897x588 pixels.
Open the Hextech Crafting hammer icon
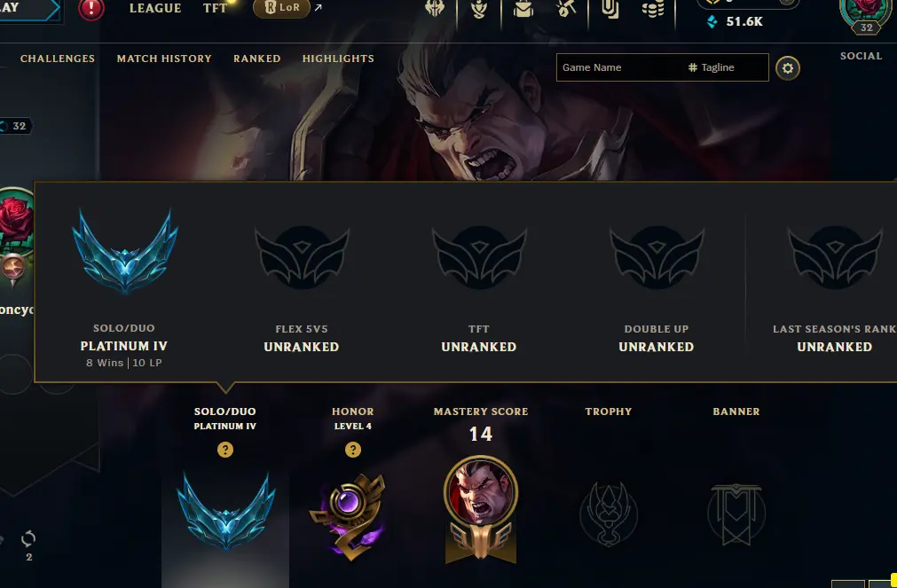coord(566,9)
